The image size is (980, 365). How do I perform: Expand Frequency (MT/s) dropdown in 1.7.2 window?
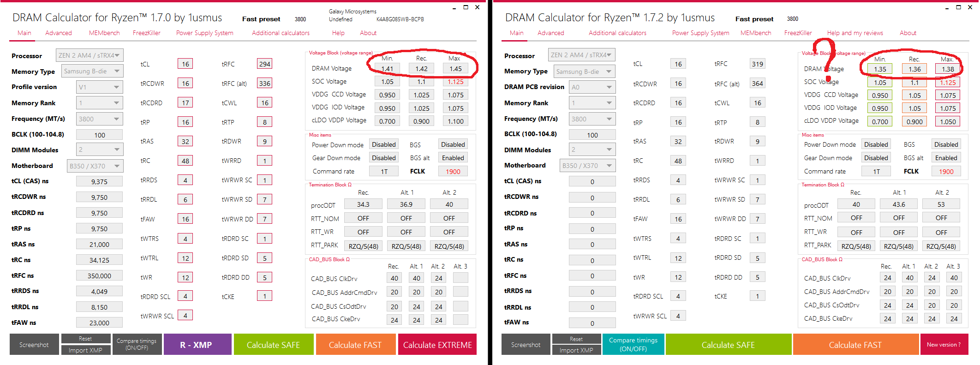(x=592, y=119)
